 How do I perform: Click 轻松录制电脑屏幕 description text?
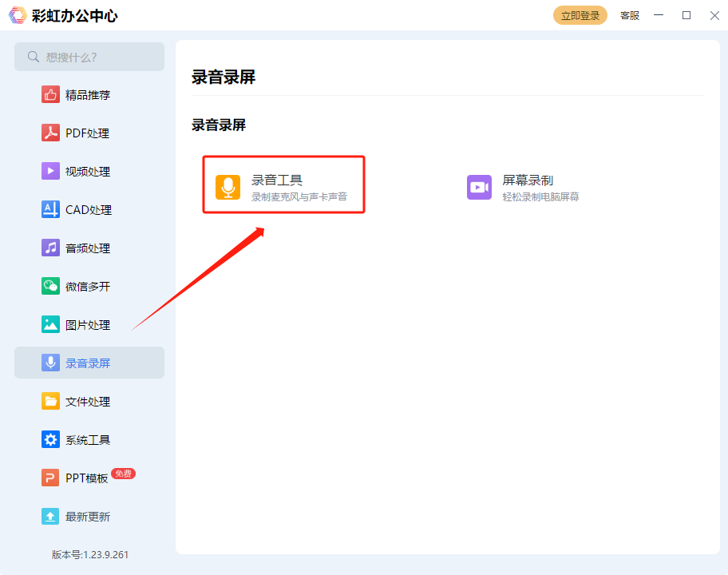pyautogui.click(x=541, y=197)
